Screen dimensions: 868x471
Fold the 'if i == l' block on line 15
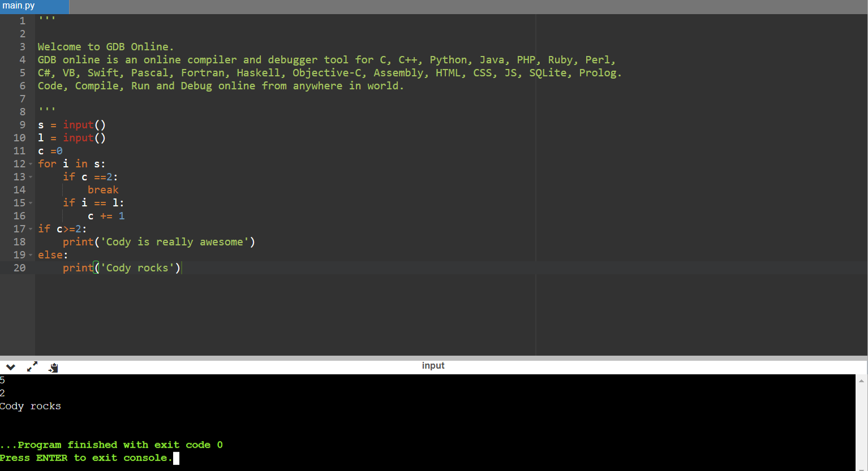[x=31, y=203]
